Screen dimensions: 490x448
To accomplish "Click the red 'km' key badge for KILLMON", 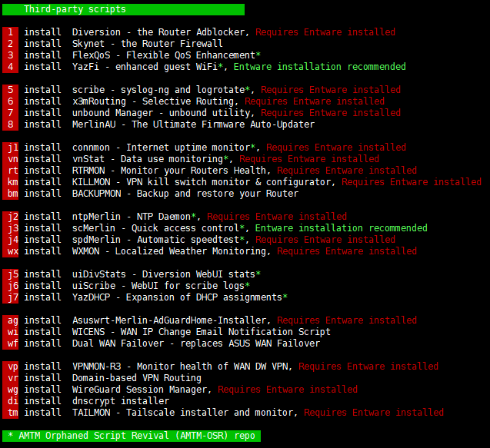I will (x=12, y=182).
